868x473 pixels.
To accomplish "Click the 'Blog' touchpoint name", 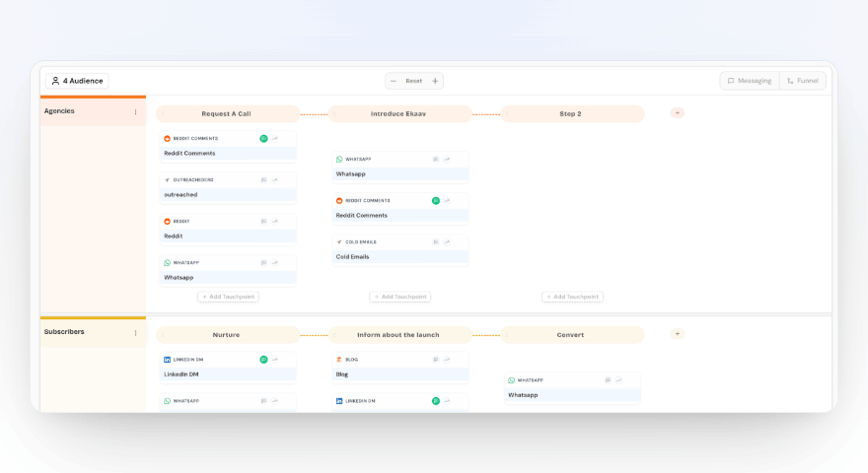I will point(342,374).
